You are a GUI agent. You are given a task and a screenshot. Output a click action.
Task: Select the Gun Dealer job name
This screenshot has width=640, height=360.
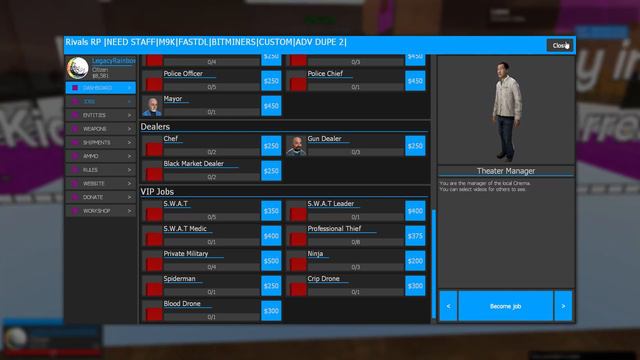[x=324, y=139]
